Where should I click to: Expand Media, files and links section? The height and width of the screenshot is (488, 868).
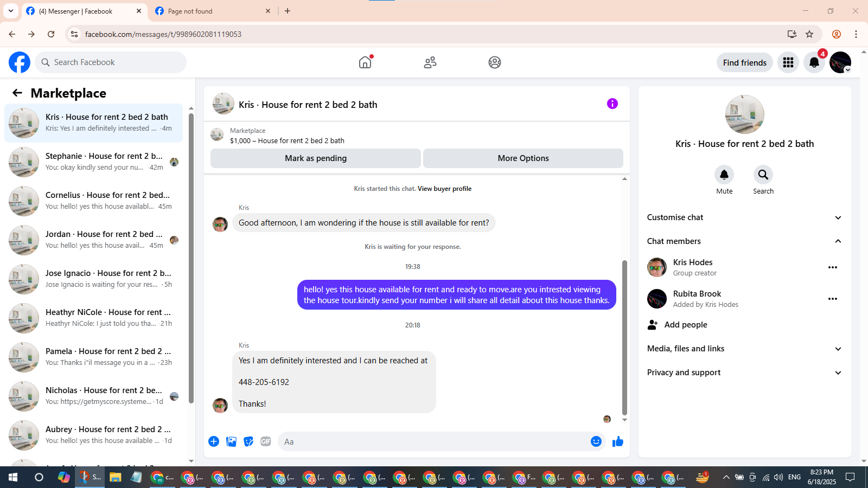point(744,349)
